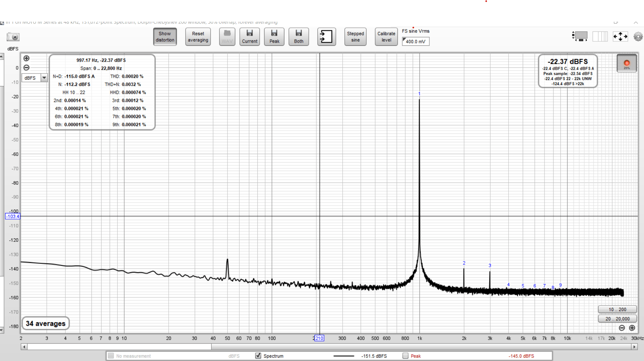
Task: Open RTA settings gear icon
Action: click(x=638, y=37)
